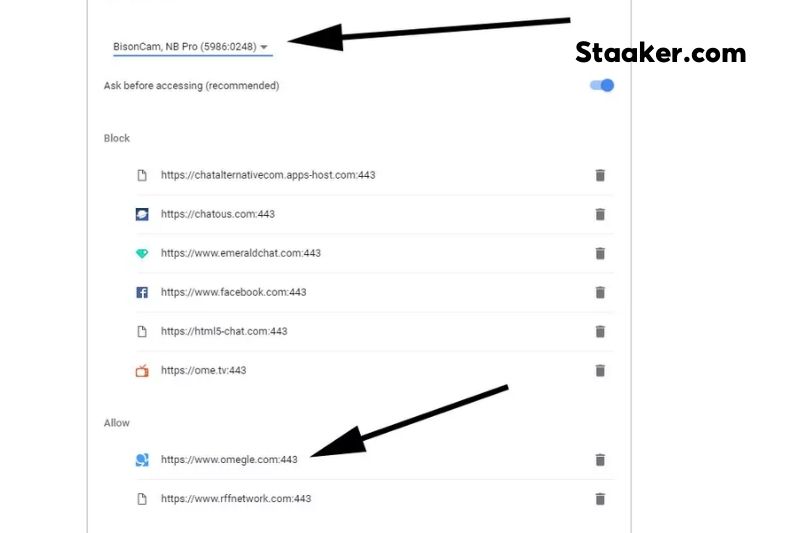
Task: Remove facebook.com using its trash icon
Action: 600,293
